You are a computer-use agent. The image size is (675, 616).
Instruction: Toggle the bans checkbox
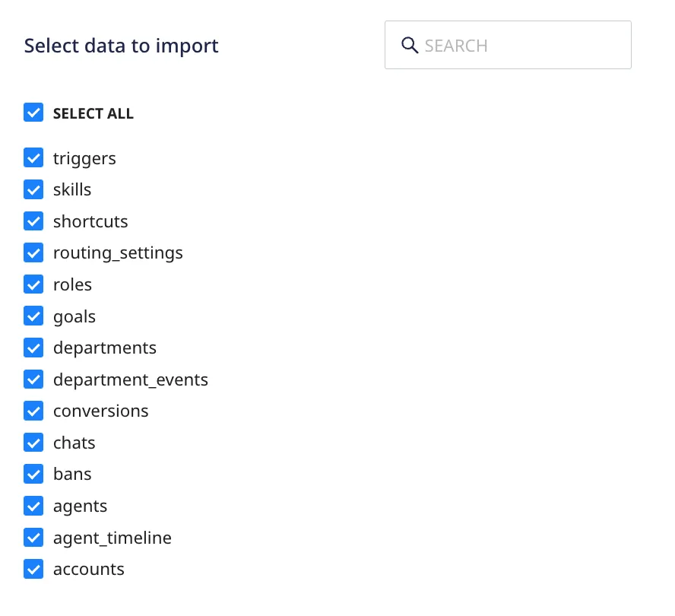click(x=33, y=474)
